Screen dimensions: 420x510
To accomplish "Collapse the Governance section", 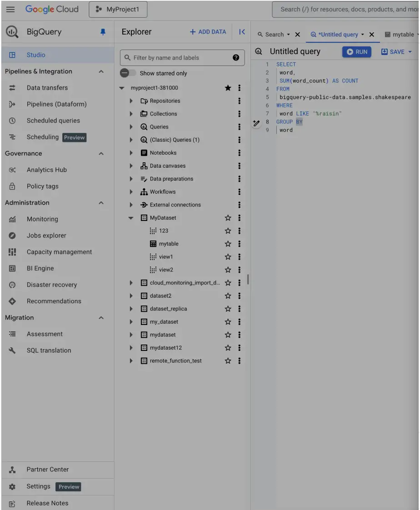I will pos(101,154).
